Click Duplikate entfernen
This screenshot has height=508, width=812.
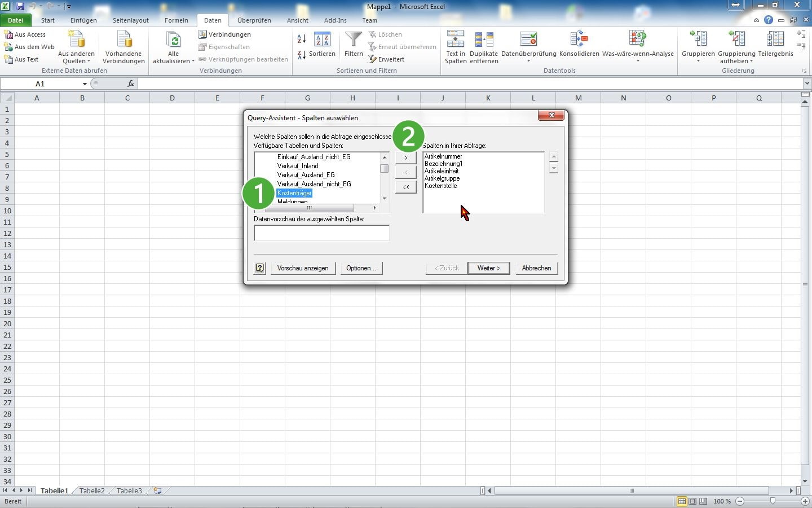click(x=484, y=47)
